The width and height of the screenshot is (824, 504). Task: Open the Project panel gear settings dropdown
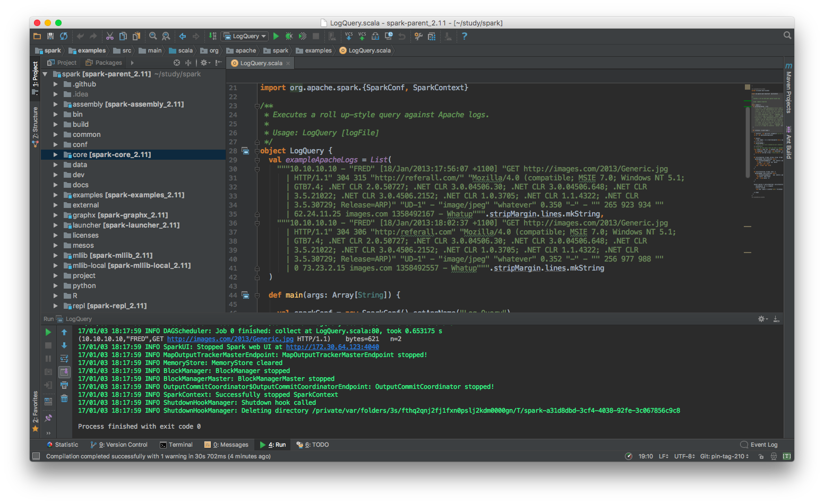205,63
